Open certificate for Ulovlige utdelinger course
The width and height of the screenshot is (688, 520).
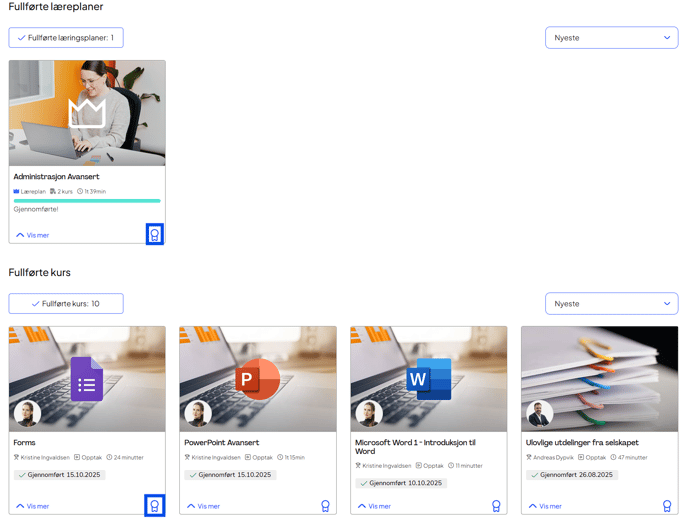[x=667, y=506]
